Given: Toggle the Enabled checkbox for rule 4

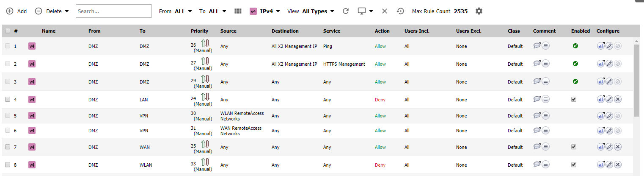Looking at the screenshot, I should tap(574, 99).
